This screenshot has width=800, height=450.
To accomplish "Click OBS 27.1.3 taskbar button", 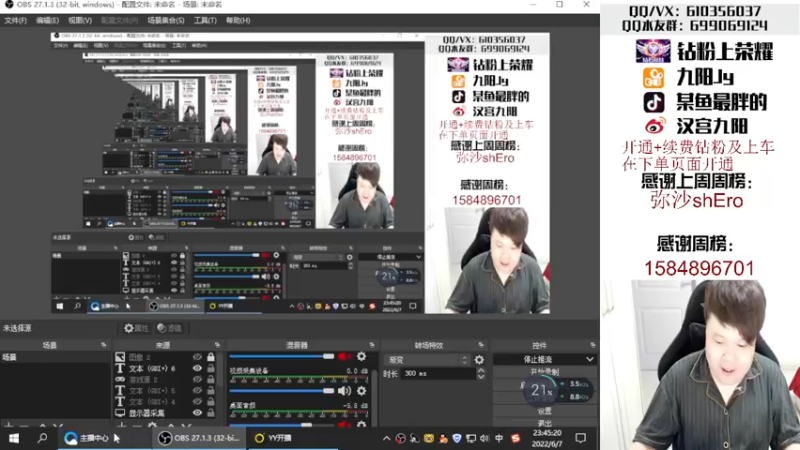I will click(199, 438).
